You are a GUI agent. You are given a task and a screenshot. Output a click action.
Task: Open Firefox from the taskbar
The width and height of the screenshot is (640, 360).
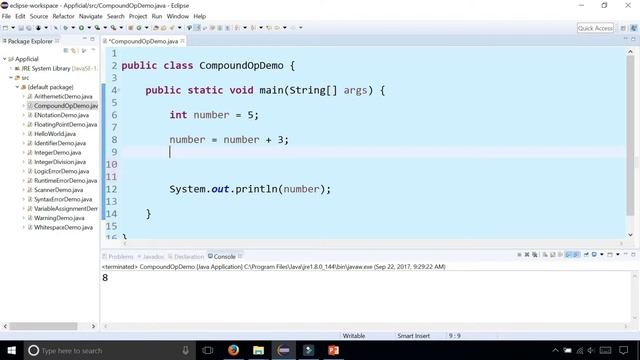233,350
